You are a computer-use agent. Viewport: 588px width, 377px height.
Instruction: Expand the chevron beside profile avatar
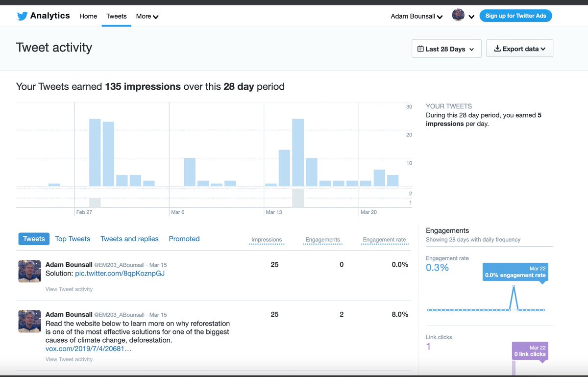(471, 17)
